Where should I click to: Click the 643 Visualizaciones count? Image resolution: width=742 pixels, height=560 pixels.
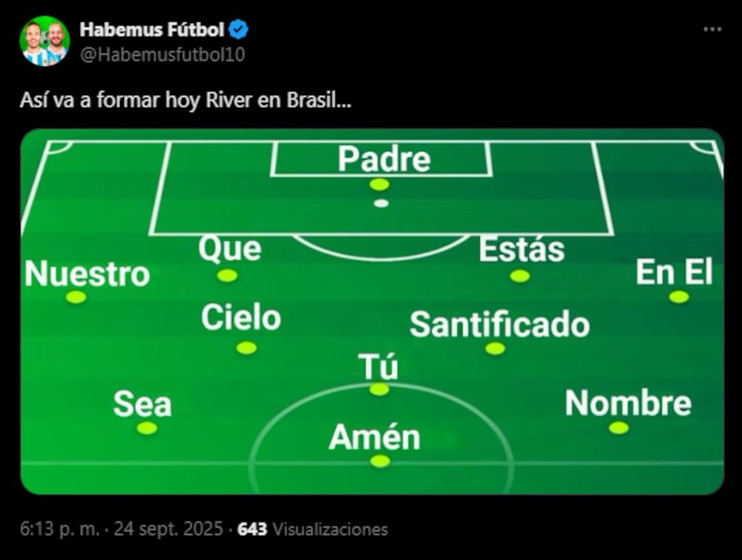312,530
